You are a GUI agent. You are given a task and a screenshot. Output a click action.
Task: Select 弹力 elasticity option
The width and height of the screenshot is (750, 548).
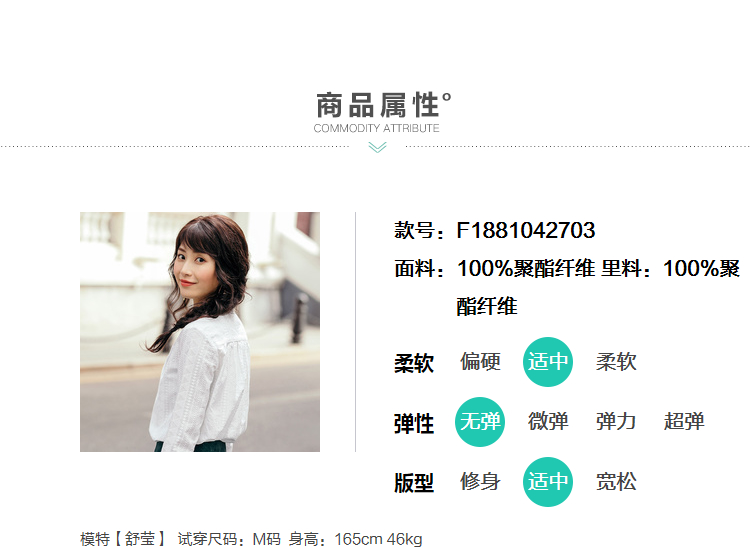(x=616, y=422)
